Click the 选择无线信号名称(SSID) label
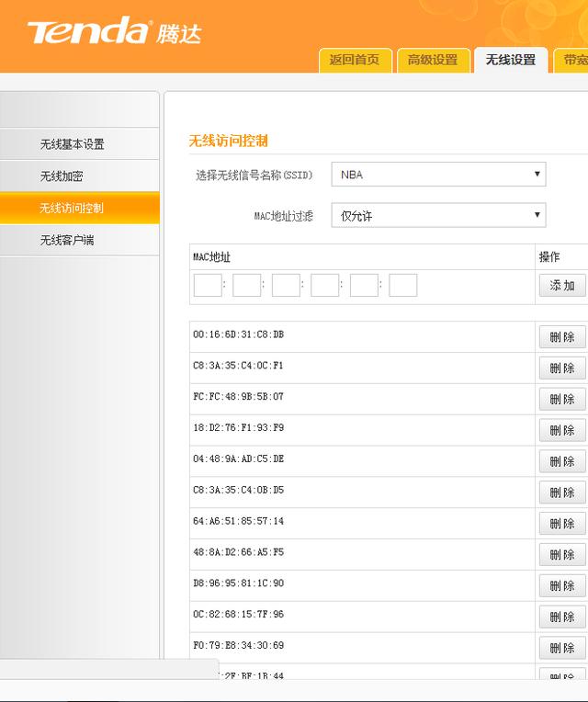This screenshot has width=588, height=702. (254, 175)
